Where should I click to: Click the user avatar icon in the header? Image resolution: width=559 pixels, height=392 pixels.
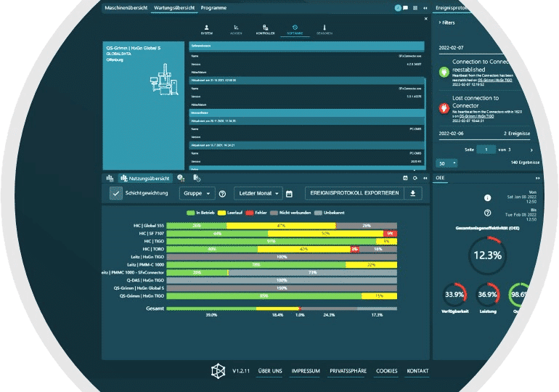point(398,8)
